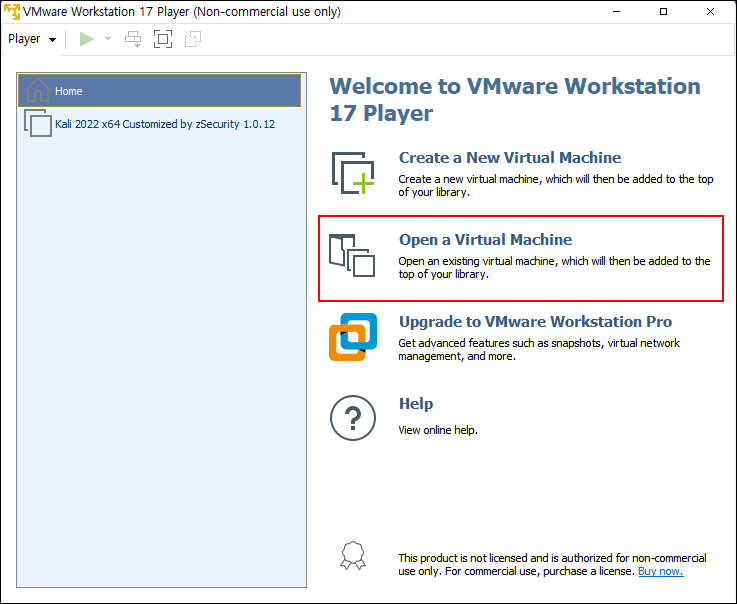Image resolution: width=737 pixels, height=604 pixels.
Task: Click Create a New Virtual Machine heading
Action: 510,157
